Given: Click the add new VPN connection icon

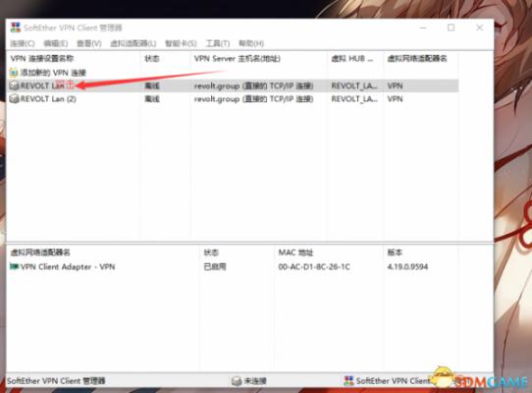Looking at the screenshot, I should tap(14, 73).
